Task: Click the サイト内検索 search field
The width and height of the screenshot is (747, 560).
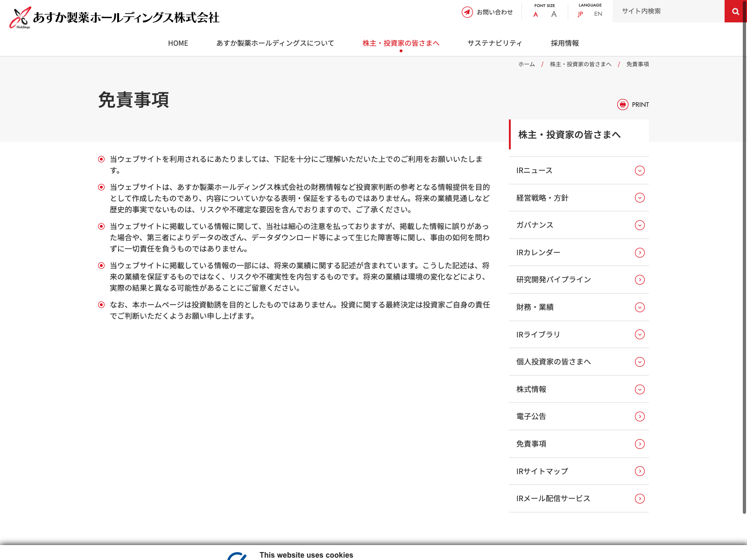Action: click(668, 11)
